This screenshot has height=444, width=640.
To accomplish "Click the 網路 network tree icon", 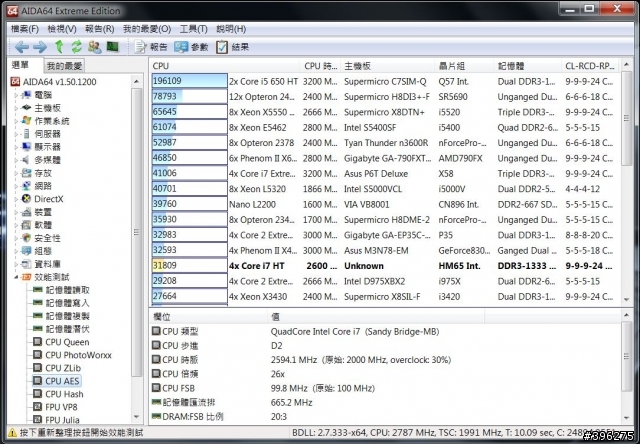I will click(x=27, y=186).
